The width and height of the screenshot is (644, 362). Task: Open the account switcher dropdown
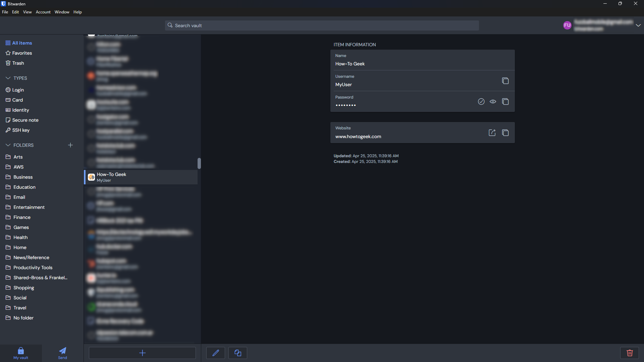coord(638,25)
